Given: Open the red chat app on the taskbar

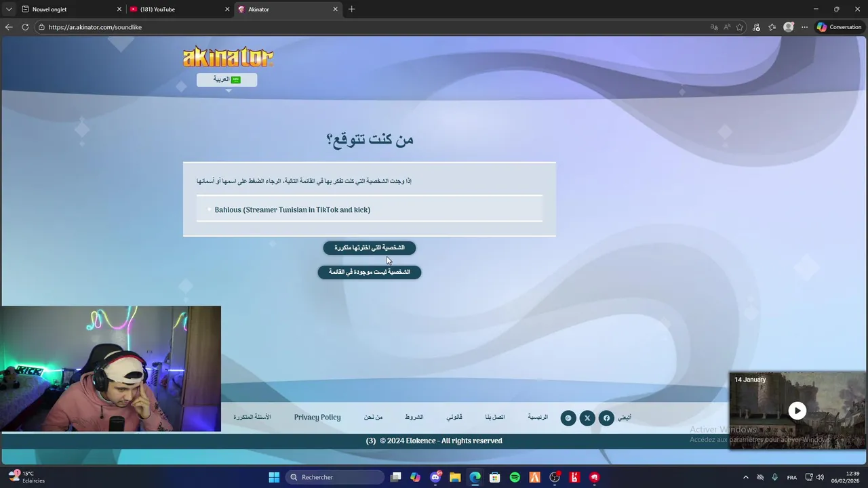Looking at the screenshot, I should click(x=595, y=477).
